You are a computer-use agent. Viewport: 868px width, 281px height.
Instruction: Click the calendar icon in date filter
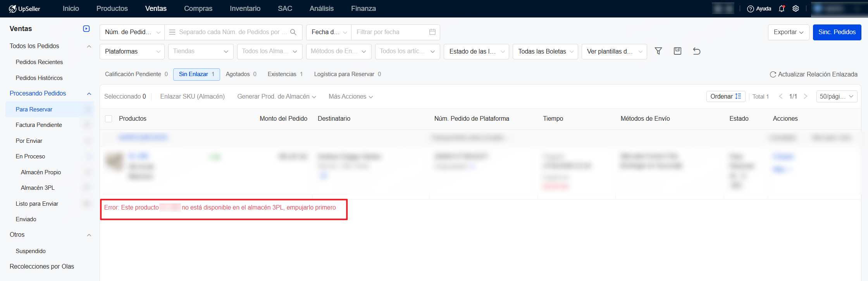tap(432, 32)
